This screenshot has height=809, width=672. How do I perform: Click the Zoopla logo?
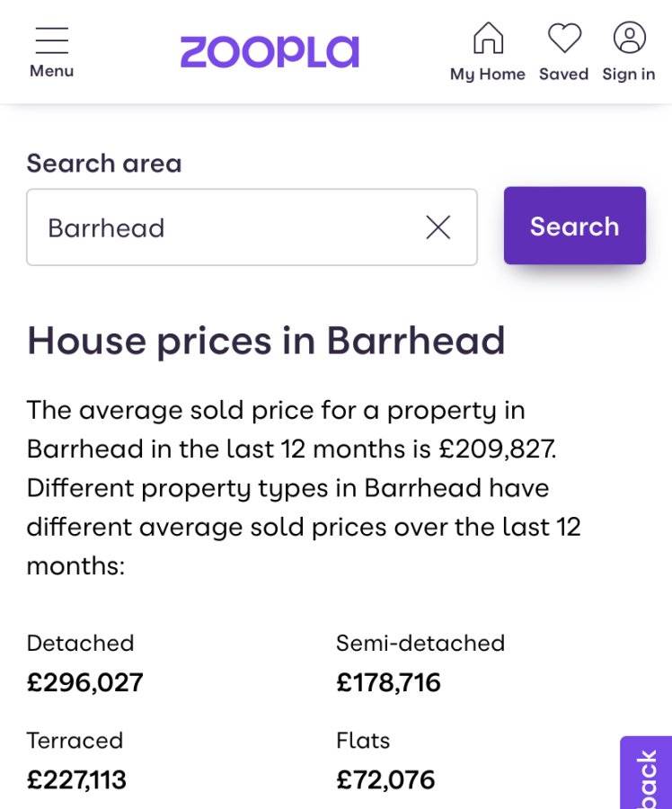click(270, 51)
